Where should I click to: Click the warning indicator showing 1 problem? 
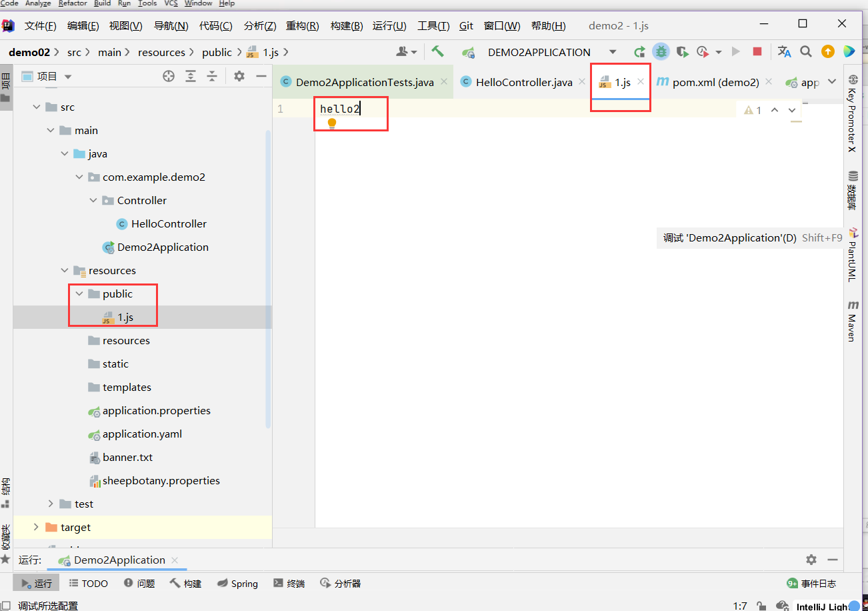(x=753, y=110)
